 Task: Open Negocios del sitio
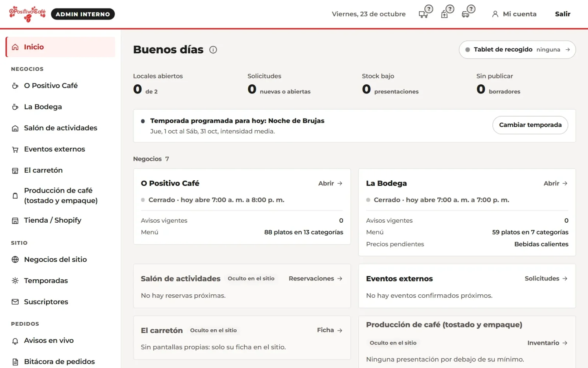pos(60,259)
